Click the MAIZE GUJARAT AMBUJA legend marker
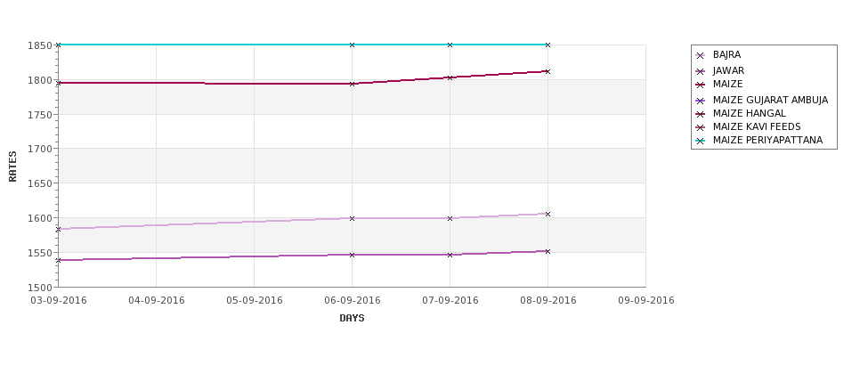Image resolution: width=868 pixels, height=382 pixels. coord(701,101)
